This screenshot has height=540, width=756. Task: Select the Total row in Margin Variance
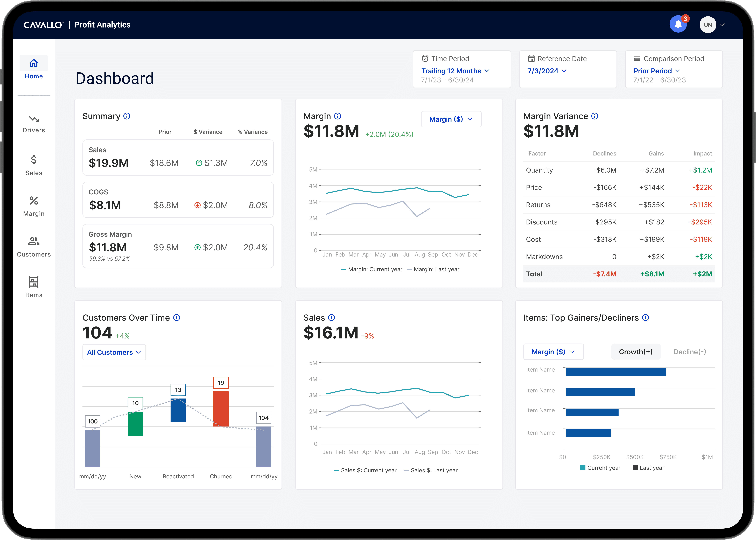(x=619, y=274)
